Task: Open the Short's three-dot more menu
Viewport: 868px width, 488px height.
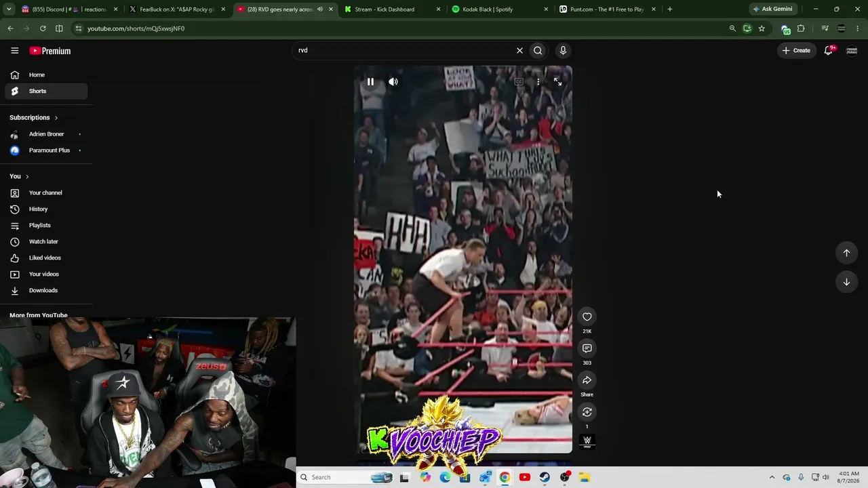Action: [x=538, y=82]
